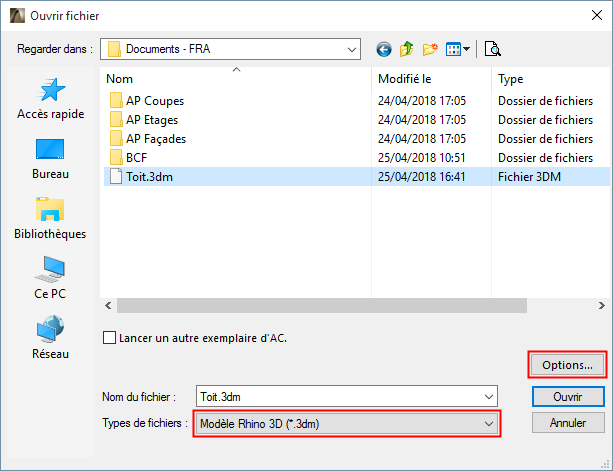Screen dimensions: 613x471
Task: Open Réseau in the sidebar
Action: pos(50,338)
